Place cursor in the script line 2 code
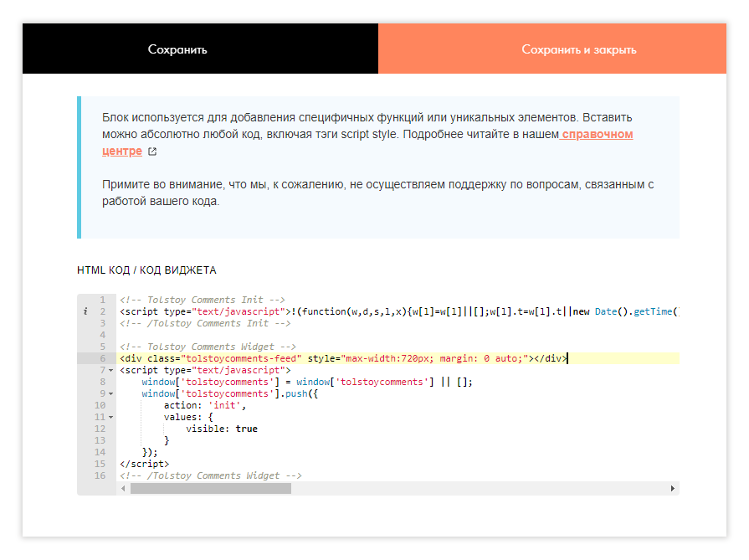The height and width of the screenshot is (560, 749). (399, 311)
